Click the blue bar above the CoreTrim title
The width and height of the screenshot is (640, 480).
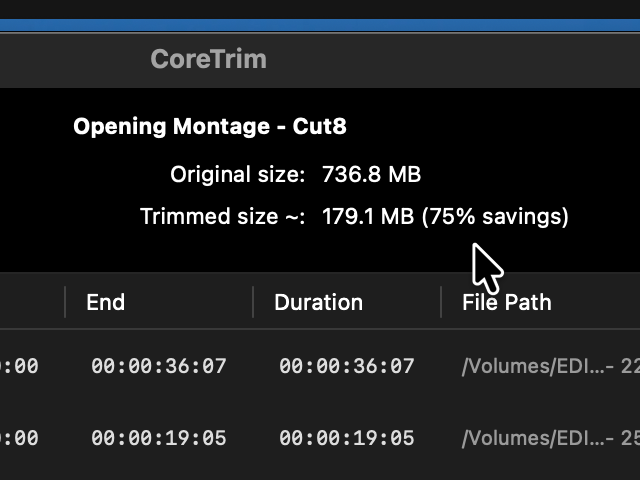[320, 25]
